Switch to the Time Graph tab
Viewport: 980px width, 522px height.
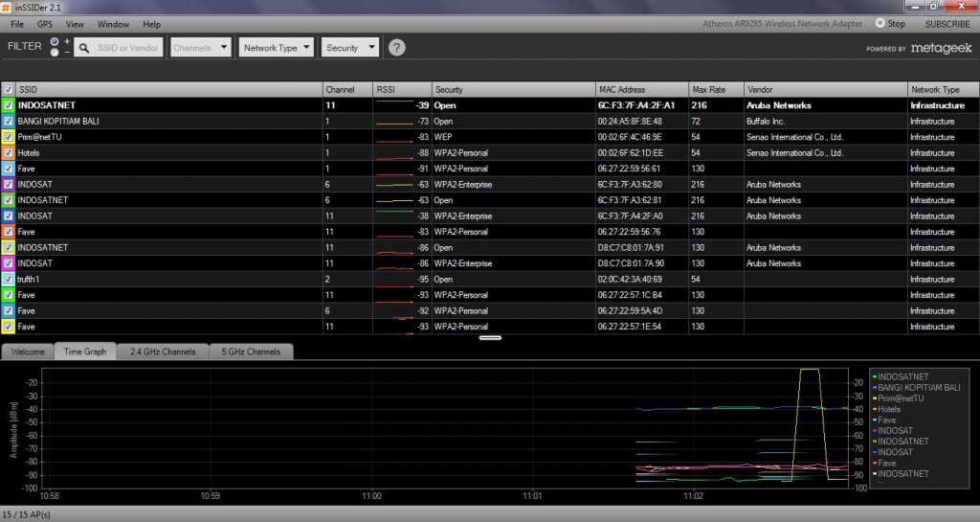(x=85, y=352)
